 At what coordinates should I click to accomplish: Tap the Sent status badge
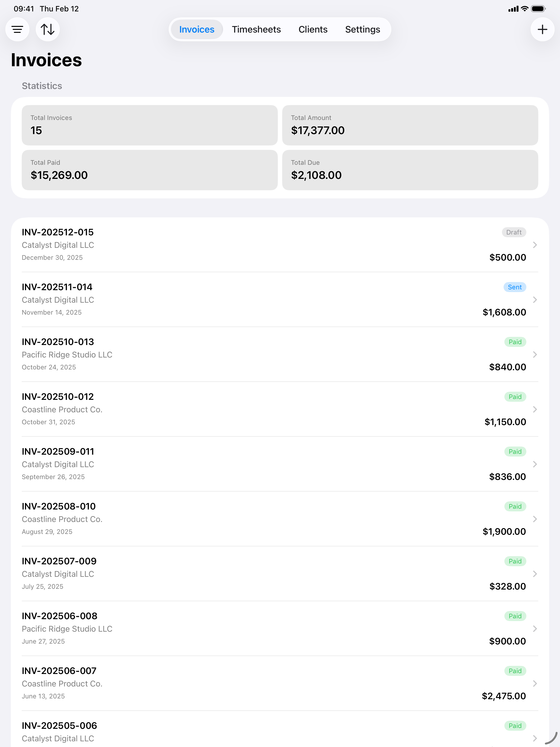pos(515,287)
